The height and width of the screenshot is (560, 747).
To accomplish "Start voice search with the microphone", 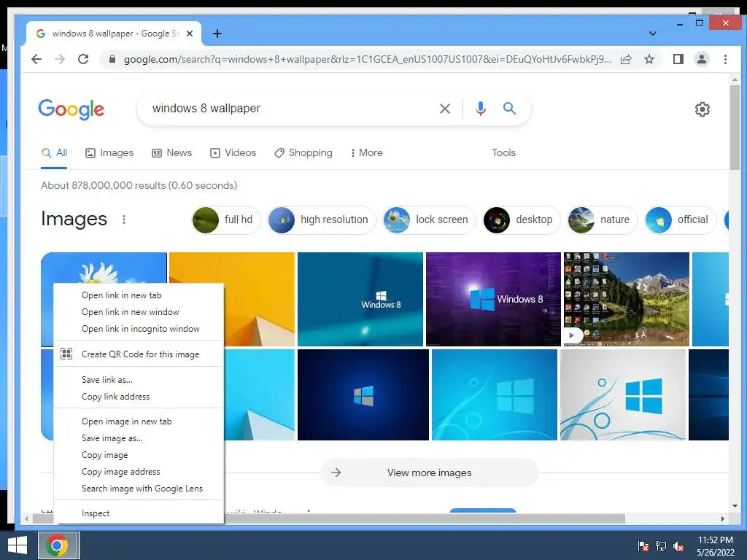I will (481, 109).
